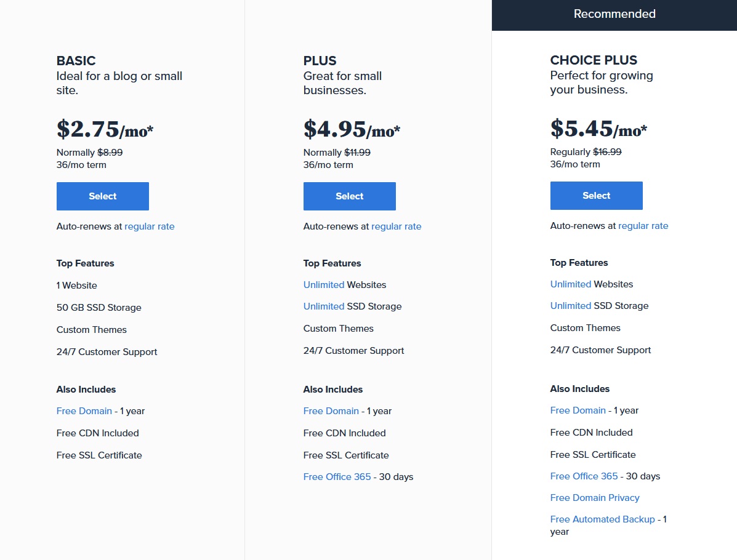The height and width of the screenshot is (560, 737).
Task: Choose the Choice Plus plan Select button
Action: click(x=596, y=196)
